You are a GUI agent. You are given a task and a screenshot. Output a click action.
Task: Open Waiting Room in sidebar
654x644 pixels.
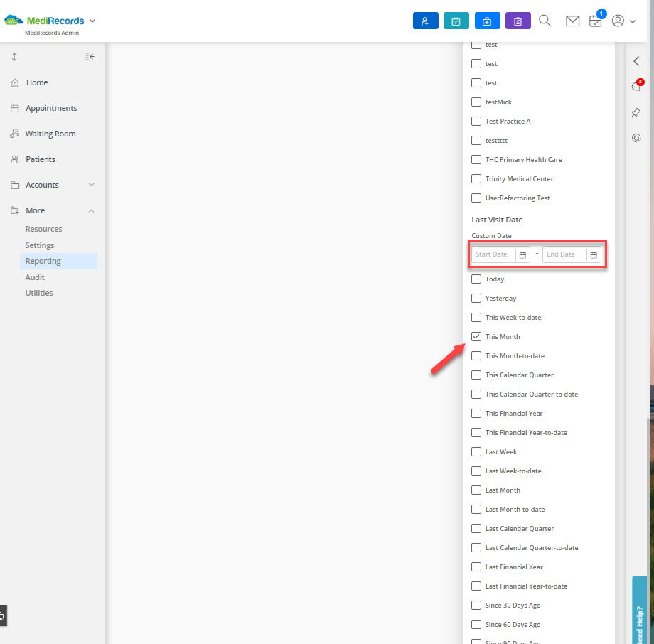point(50,134)
